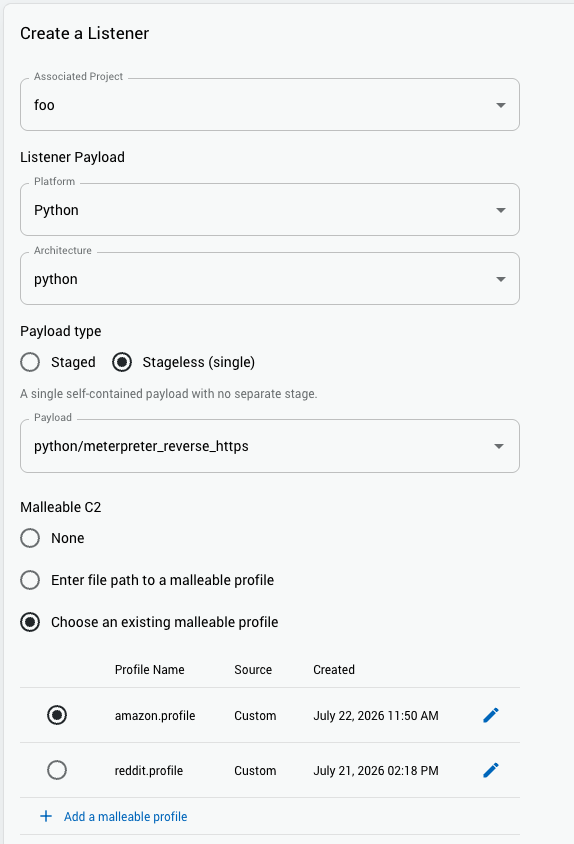This screenshot has width=574, height=844.
Task: Click the Created column header
Action: point(334,670)
